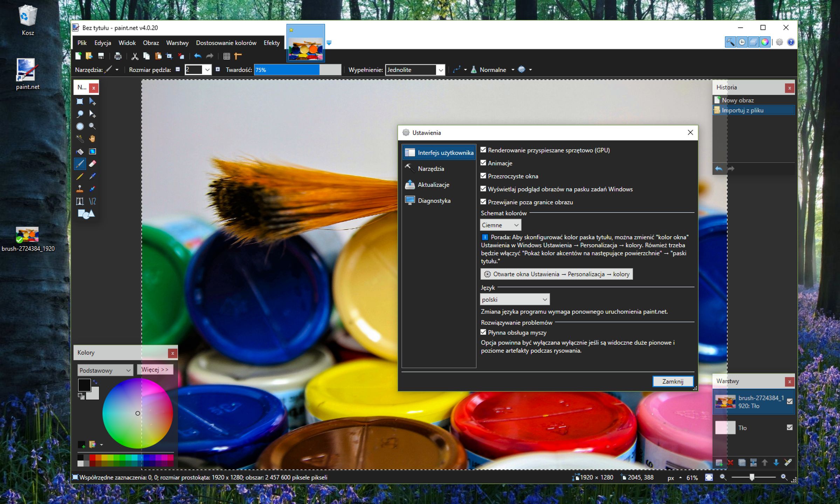Pick the Clone Stamp tool
Screen dimensions: 840x504
[x=80, y=189]
